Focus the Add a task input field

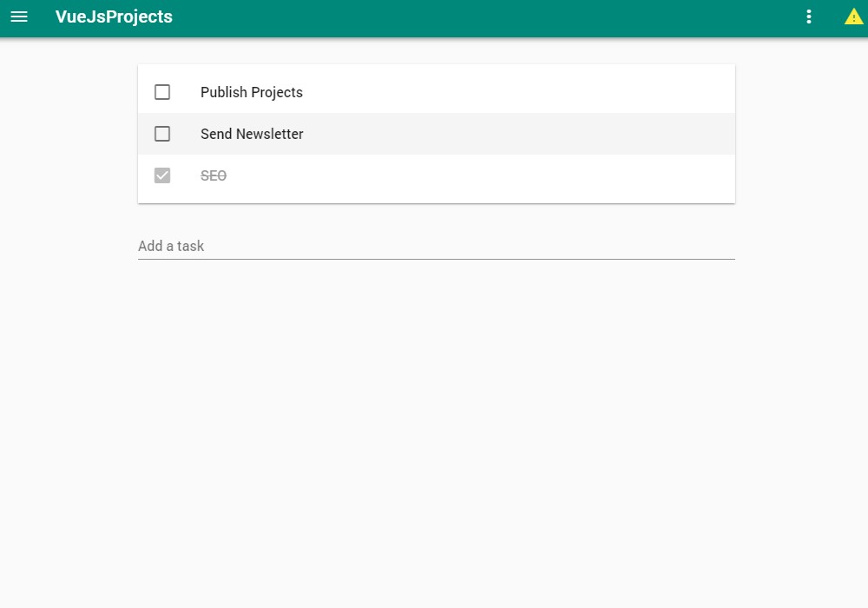point(437,246)
